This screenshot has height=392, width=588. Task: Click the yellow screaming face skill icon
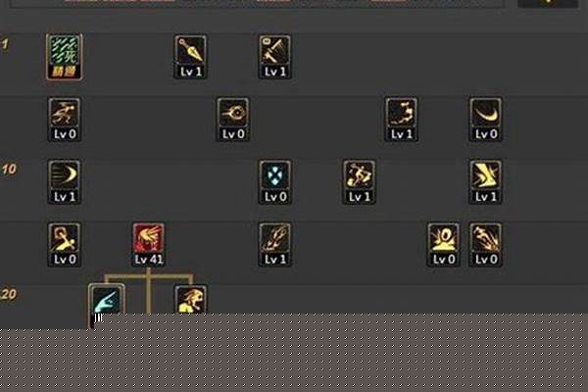click(190, 300)
